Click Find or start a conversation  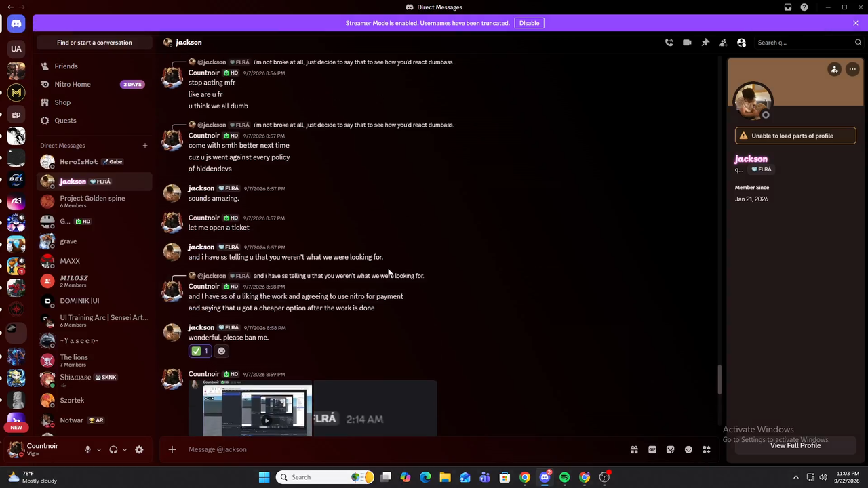[x=94, y=43]
